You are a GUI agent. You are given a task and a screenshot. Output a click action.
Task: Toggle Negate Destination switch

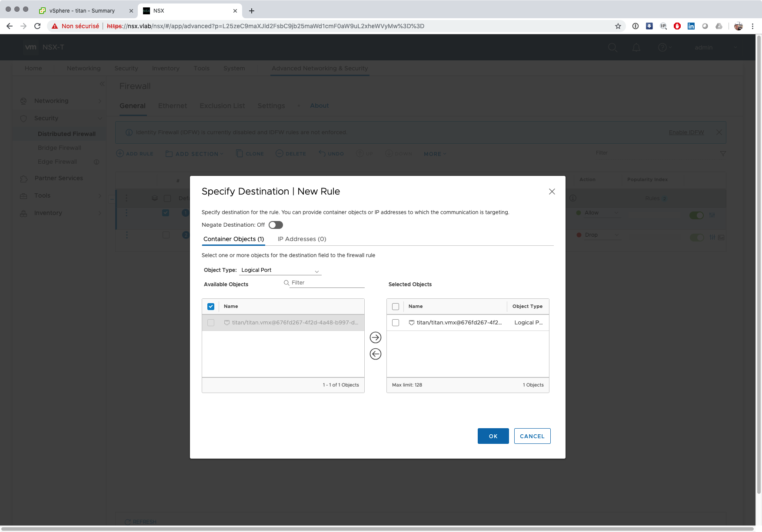276,225
